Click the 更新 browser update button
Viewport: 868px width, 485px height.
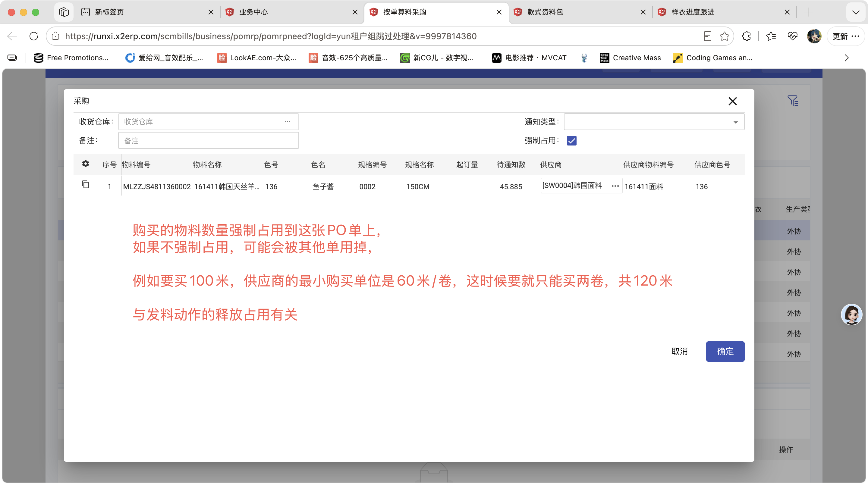click(x=846, y=36)
